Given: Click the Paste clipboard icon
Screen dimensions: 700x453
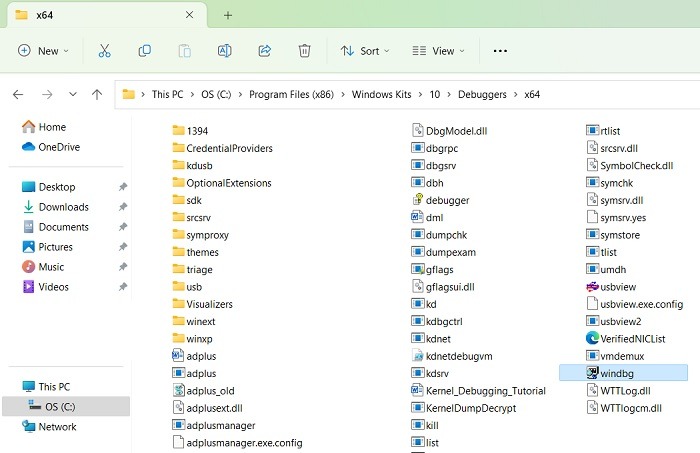Looking at the screenshot, I should [x=184, y=51].
